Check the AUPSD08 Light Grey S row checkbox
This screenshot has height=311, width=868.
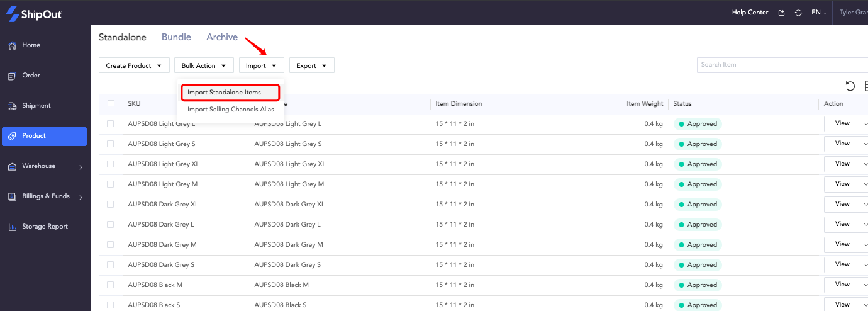[x=111, y=144]
